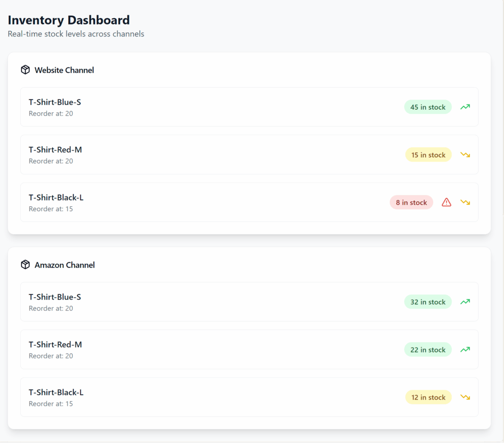This screenshot has width=504, height=443.
Task: Click the red warning triangle for T-Shirt-Black-L
Action: point(446,202)
